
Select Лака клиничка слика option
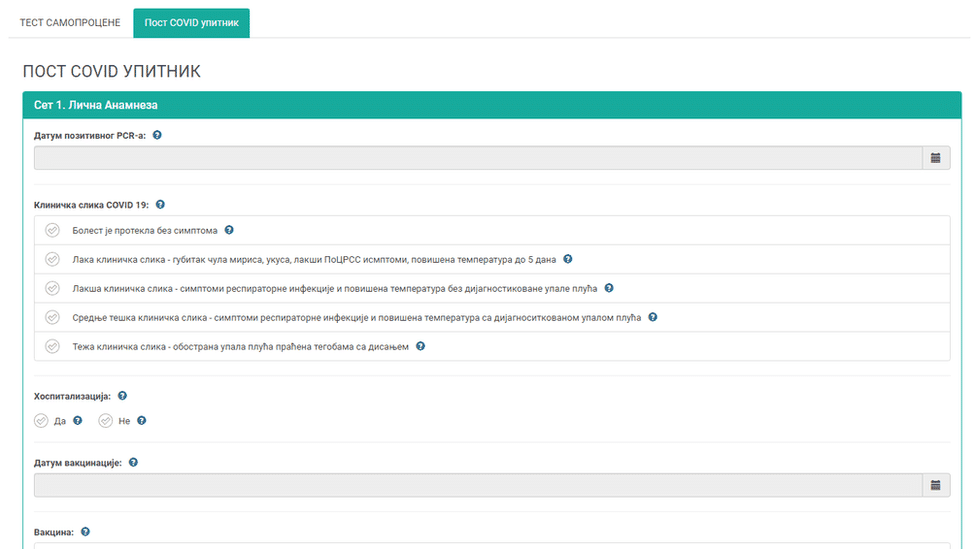[x=53, y=259]
